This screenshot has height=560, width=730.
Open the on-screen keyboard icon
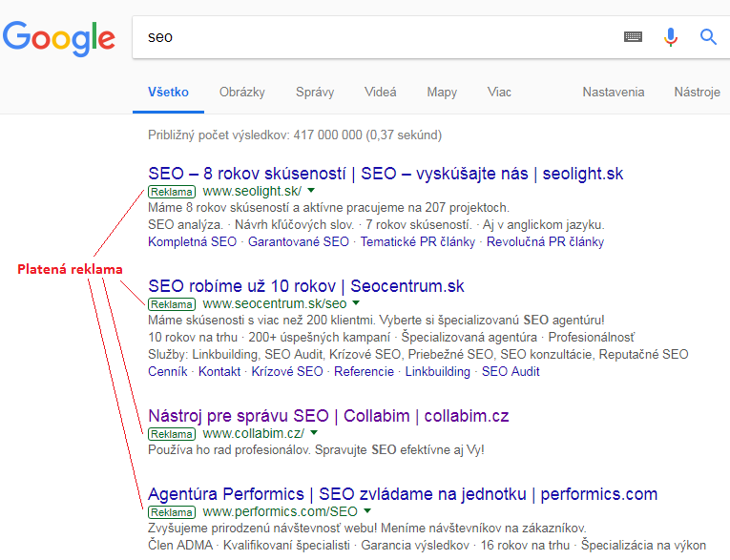(633, 36)
